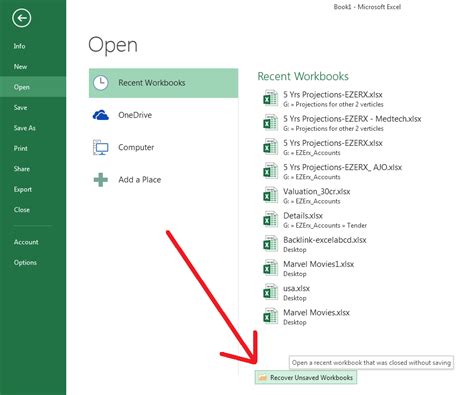Click Excel icon of first 5 Yrs Projections-EZERX.xlsx
Image resolution: width=474 pixels, height=395 pixels.
pos(270,98)
